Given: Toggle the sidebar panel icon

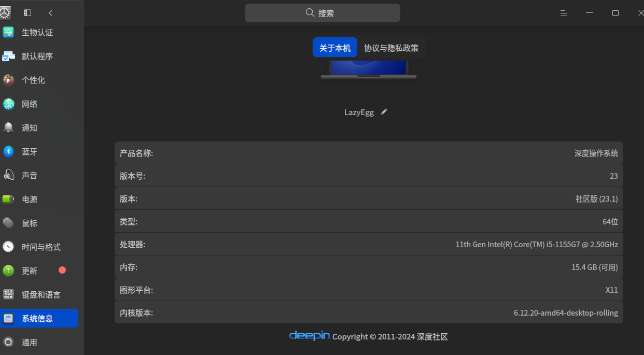Looking at the screenshot, I should coord(27,13).
